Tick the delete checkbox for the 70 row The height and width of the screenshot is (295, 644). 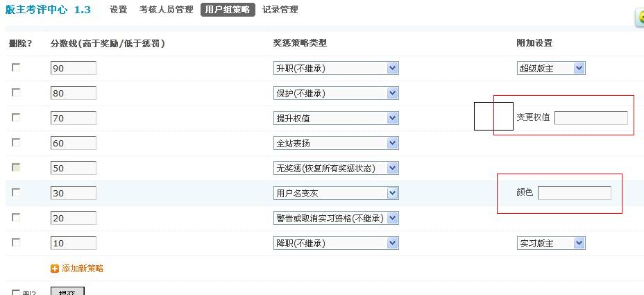(x=16, y=118)
